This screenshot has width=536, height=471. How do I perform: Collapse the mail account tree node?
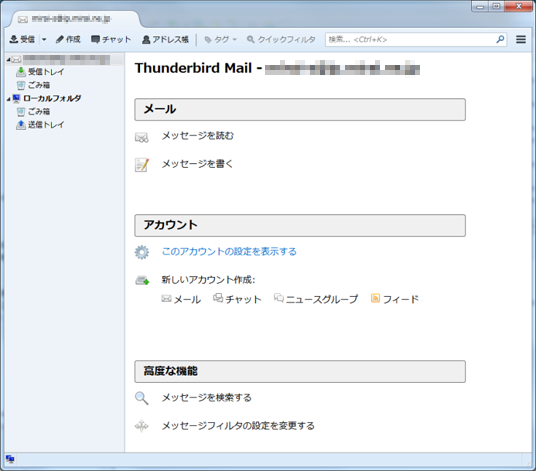click(8, 59)
